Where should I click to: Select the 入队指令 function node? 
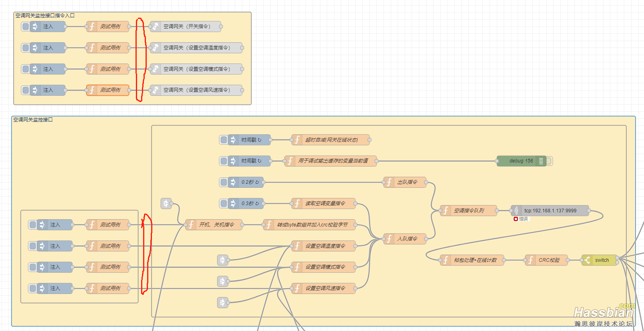click(405, 239)
